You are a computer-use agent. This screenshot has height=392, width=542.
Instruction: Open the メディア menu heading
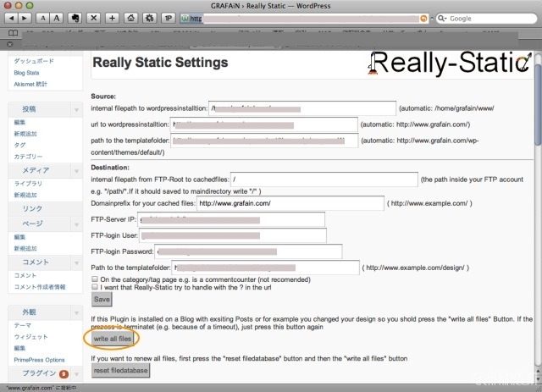pos(36,170)
